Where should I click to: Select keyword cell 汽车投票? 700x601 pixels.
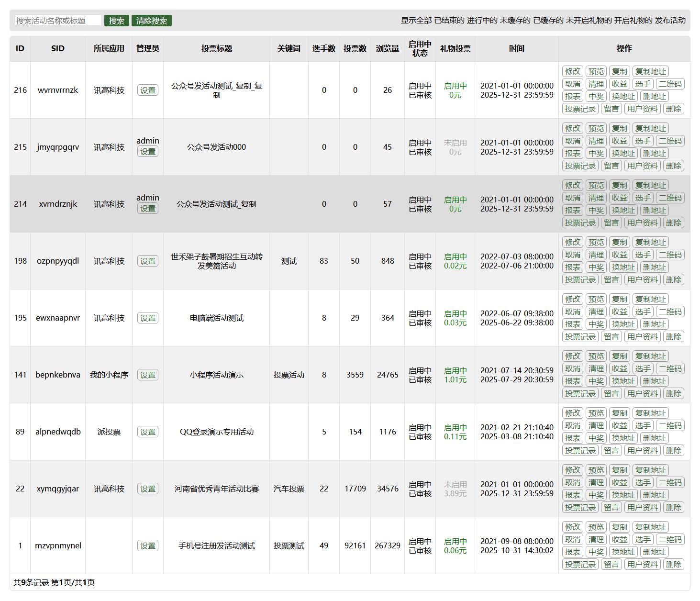289,489
